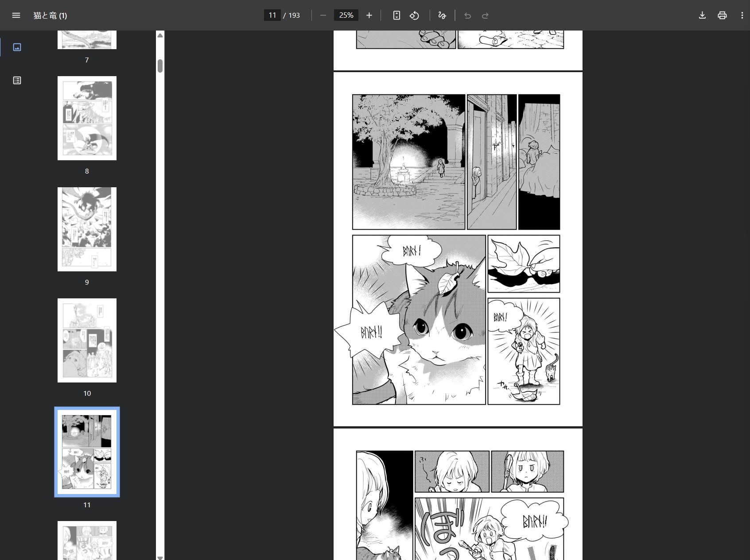Open the more actions three-dot menu
Viewport: 750px width, 560px height.
742,15
